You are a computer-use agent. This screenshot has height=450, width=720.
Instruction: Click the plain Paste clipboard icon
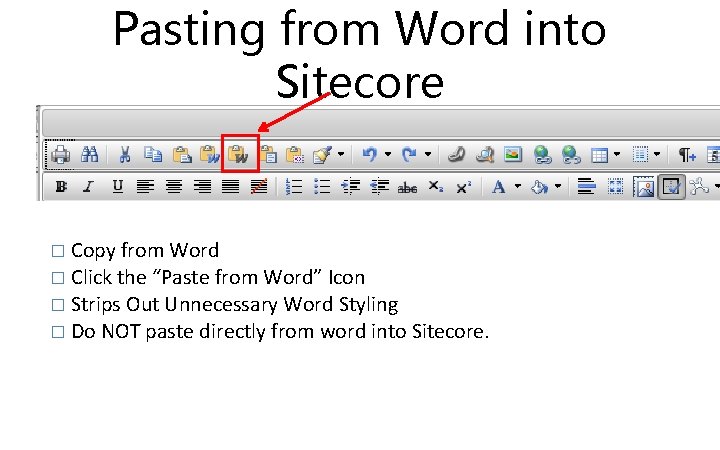pos(182,155)
